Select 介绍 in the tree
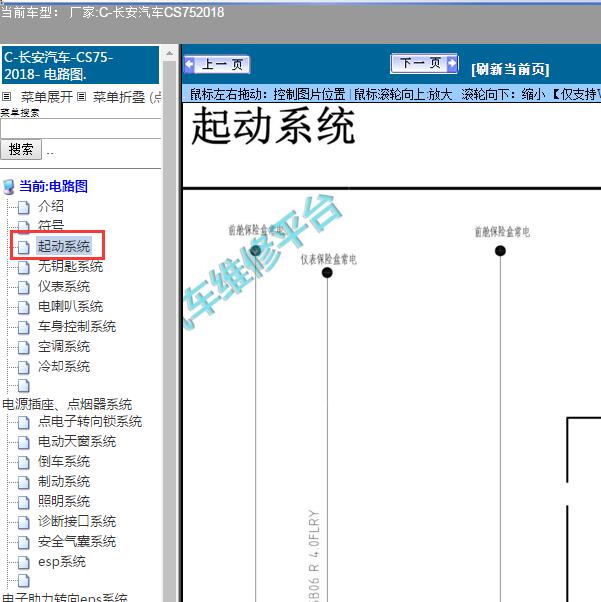601x602 pixels. tap(51, 206)
